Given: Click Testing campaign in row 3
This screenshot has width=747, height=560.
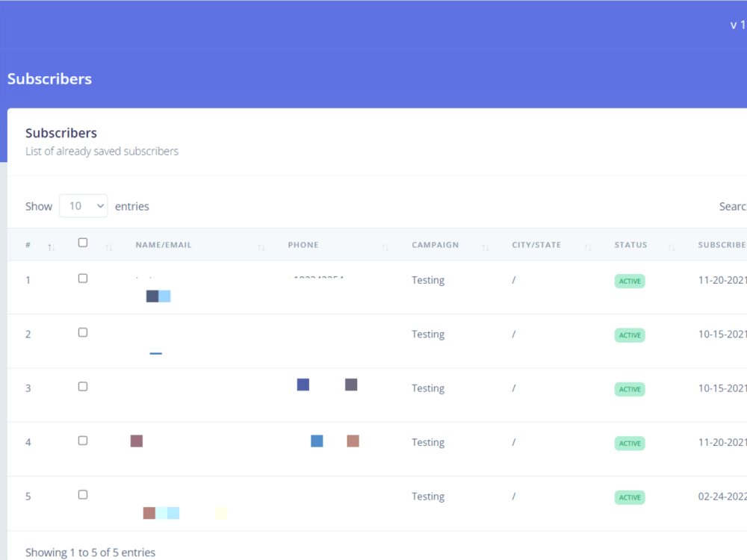Looking at the screenshot, I should (428, 388).
